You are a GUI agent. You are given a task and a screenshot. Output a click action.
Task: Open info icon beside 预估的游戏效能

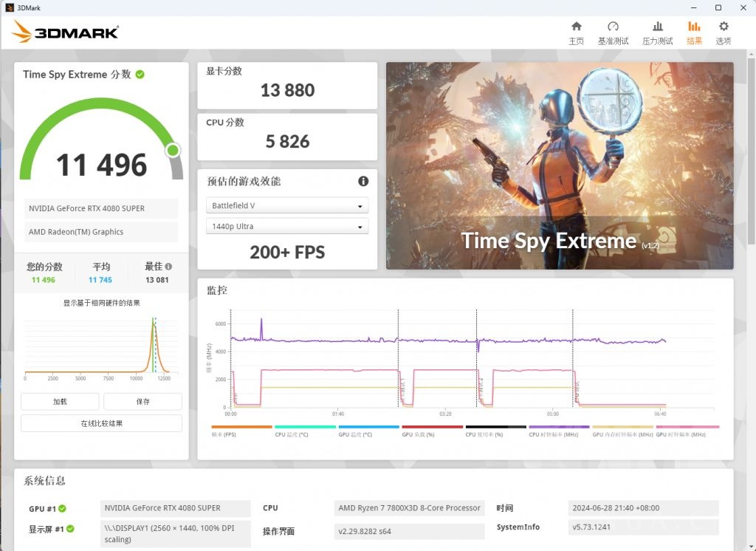click(362, 181)
